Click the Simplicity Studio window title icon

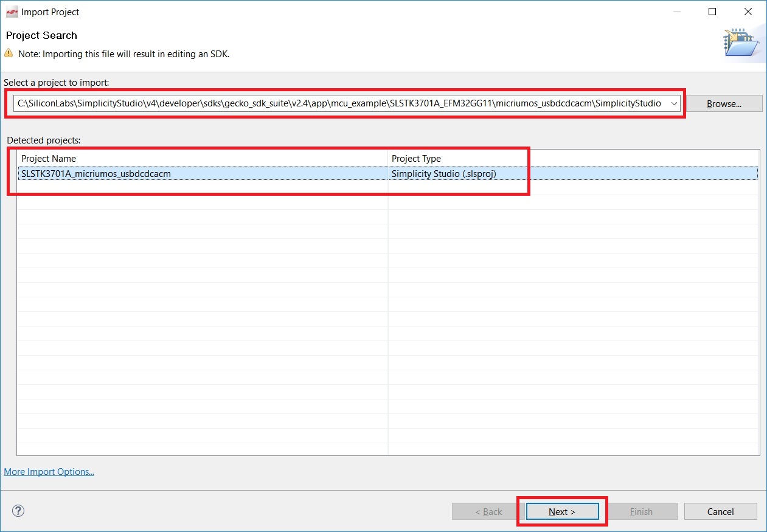12,12
